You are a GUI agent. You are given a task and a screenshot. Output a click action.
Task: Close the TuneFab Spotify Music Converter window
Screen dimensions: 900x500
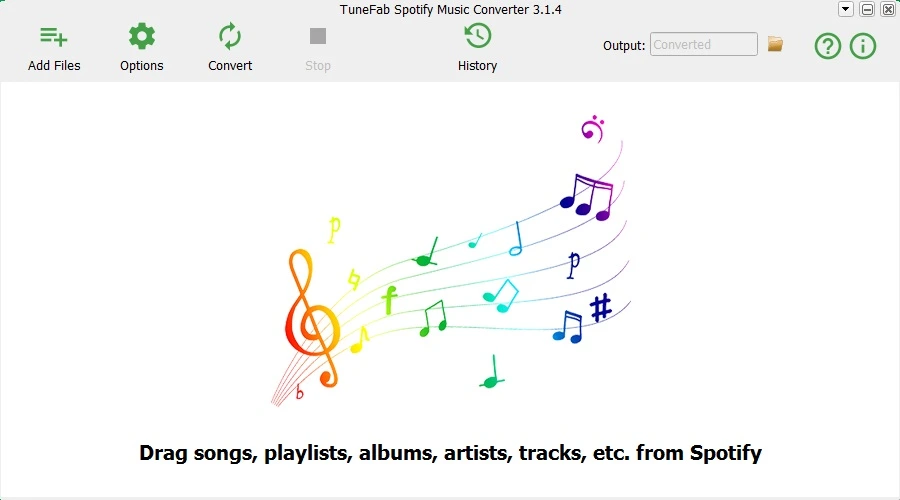coord(888,9)
